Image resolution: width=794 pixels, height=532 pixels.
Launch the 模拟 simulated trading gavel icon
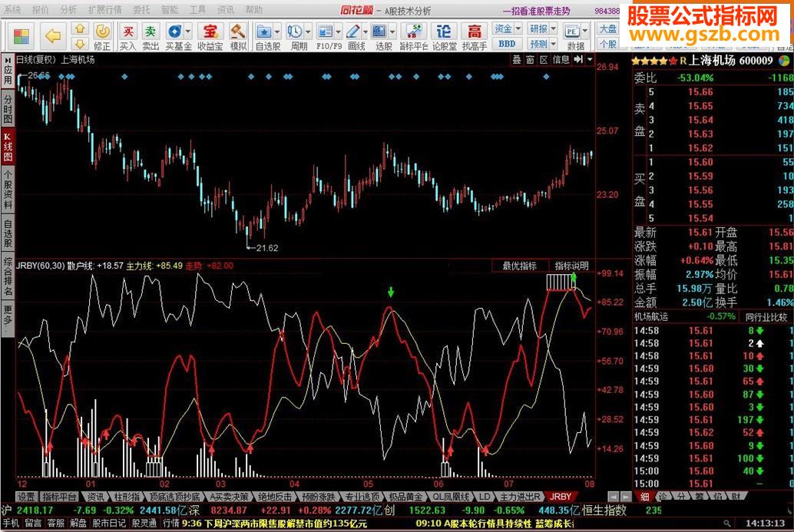pos(238,37)
